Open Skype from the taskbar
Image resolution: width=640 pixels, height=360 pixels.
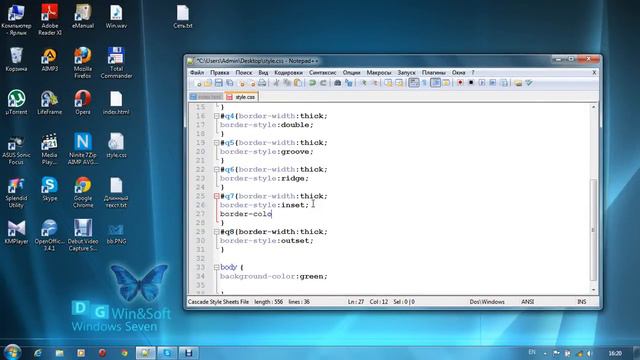(167, 353)
